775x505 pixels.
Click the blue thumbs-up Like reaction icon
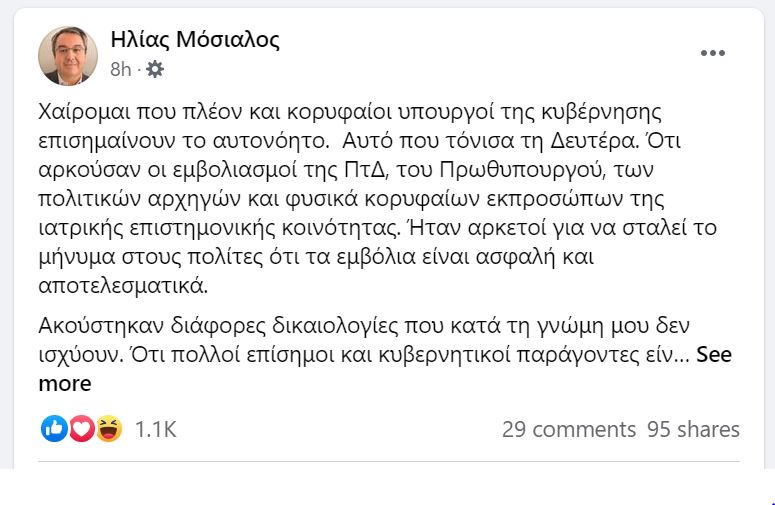click(54, 428)
